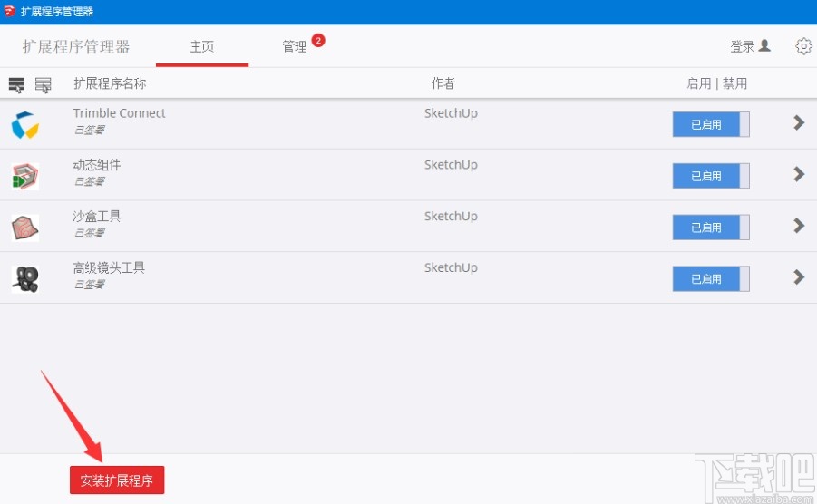Click the red notification badge on 管理
The image size is (817, 504).
318,40
